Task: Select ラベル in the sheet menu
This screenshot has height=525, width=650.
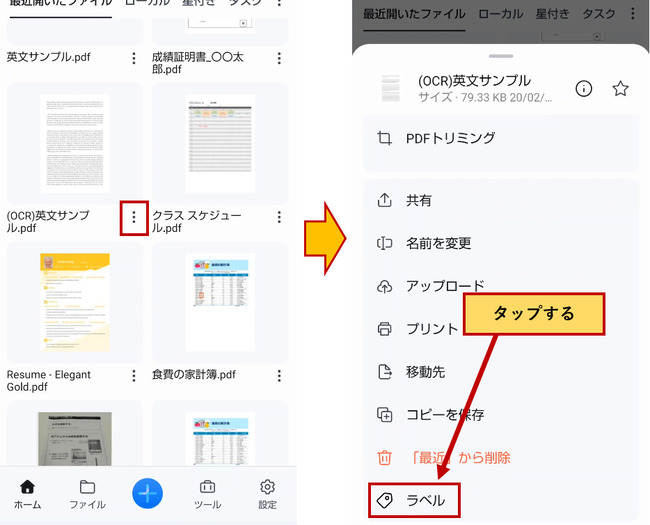Action: (x=415, y=501)
